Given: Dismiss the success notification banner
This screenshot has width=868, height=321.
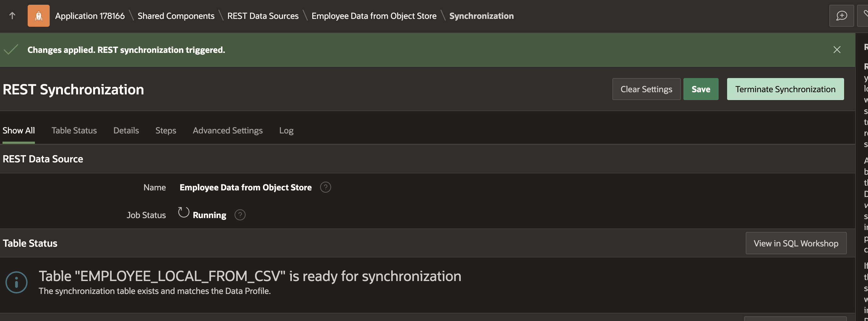Looking at the screenshot, I should 837,50.
